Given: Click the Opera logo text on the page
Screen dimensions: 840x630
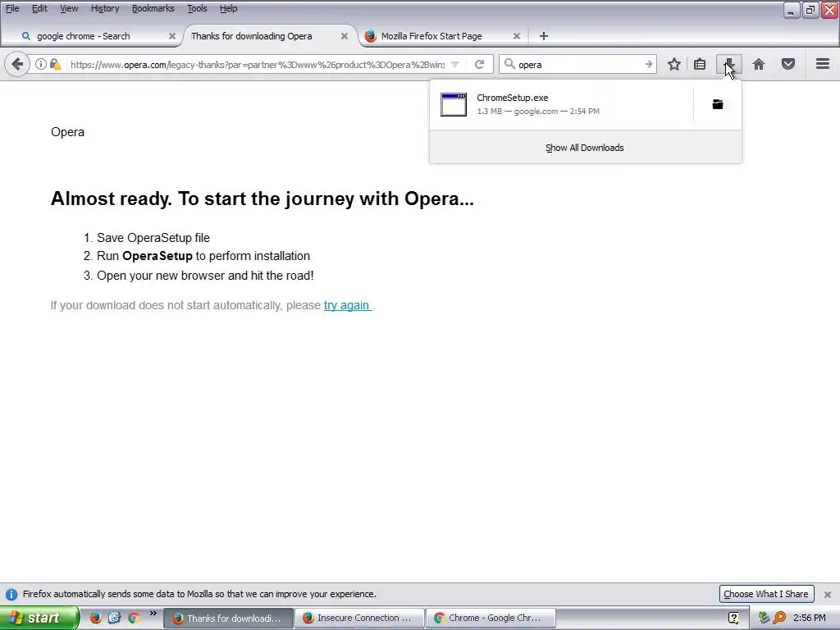Looking at the screenshot, I should coord(67,132).
